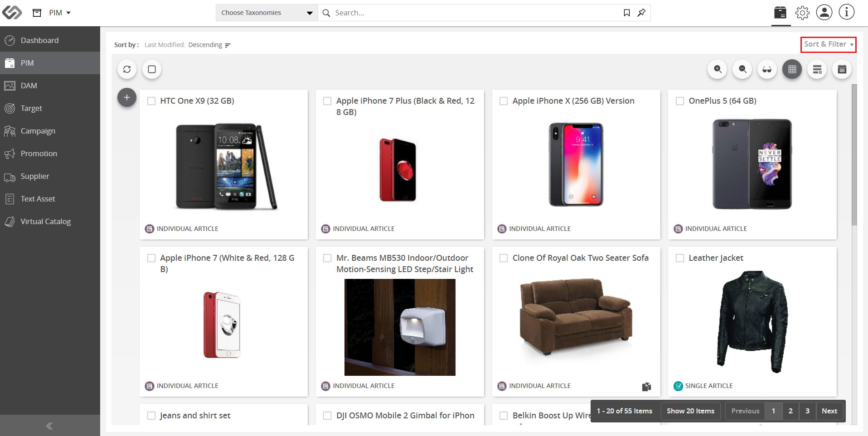
Task: Open the user profile icon
Action: [x=824, y=12]
